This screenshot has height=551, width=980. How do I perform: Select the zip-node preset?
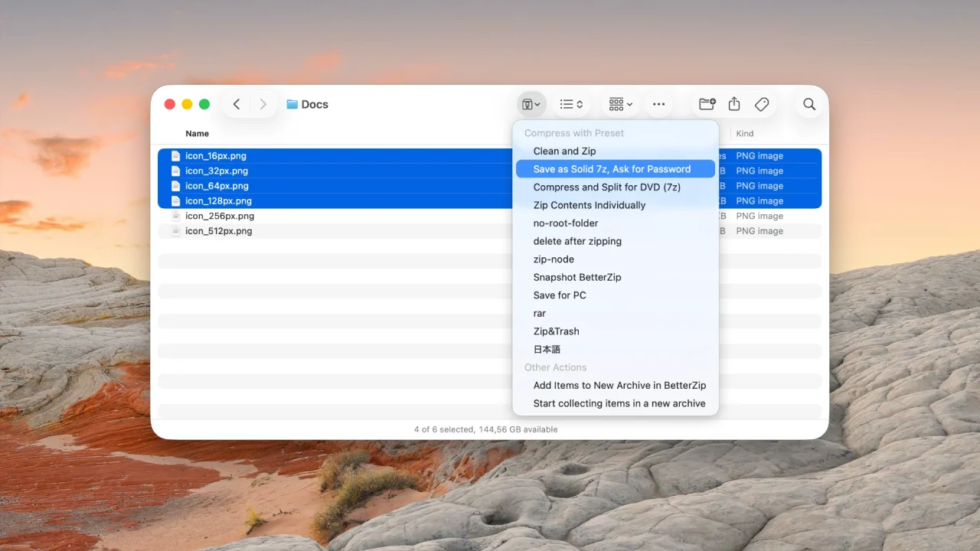[616, 259]
